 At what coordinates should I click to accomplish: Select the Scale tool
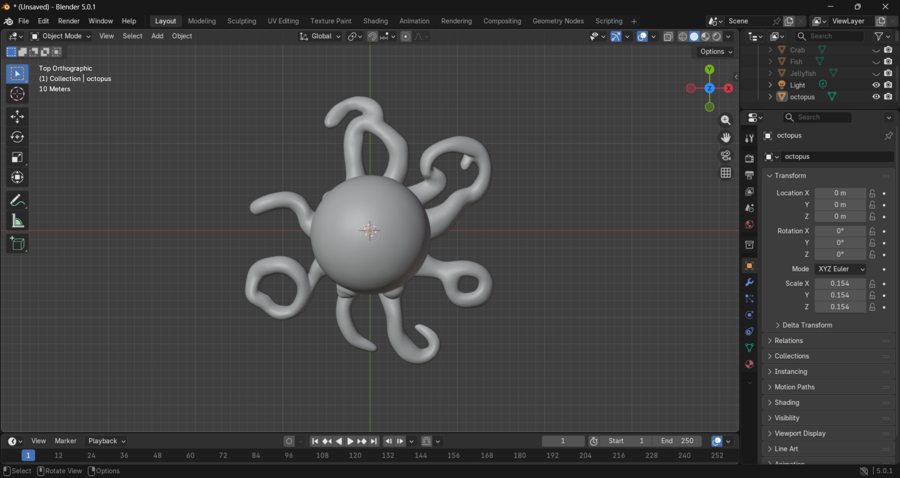pyautogui.click(x=17, y=157)
